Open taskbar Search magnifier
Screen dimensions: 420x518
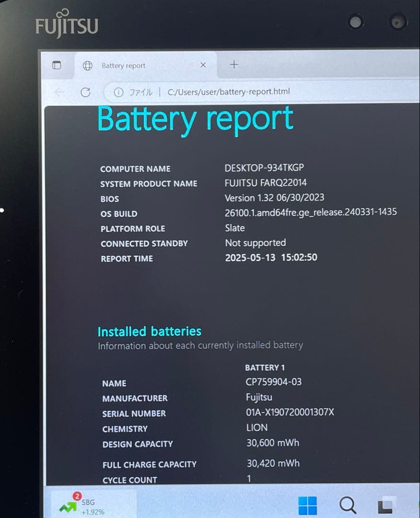pyautogui.click(x=348, y=505)
